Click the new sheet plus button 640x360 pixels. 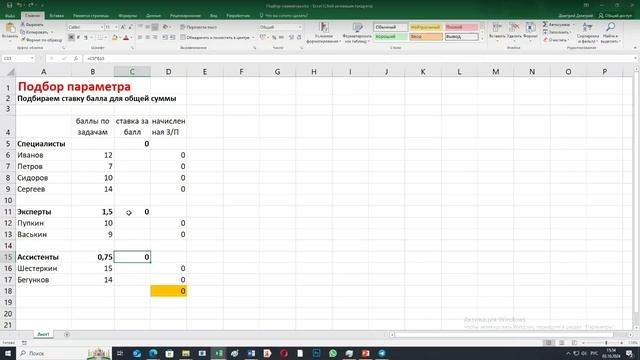pos(67,335)
